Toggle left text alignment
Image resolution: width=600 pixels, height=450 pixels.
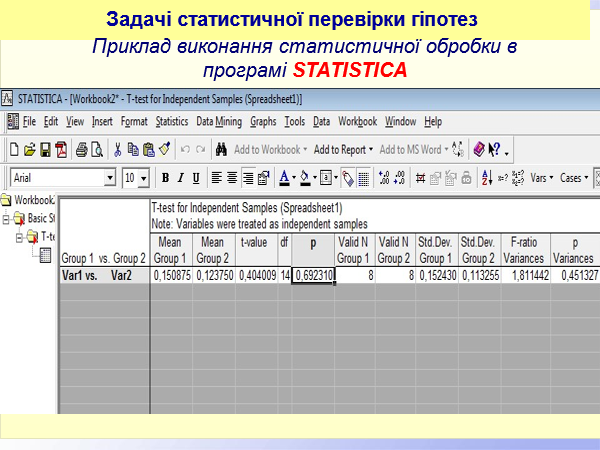(x=217, y=178)
